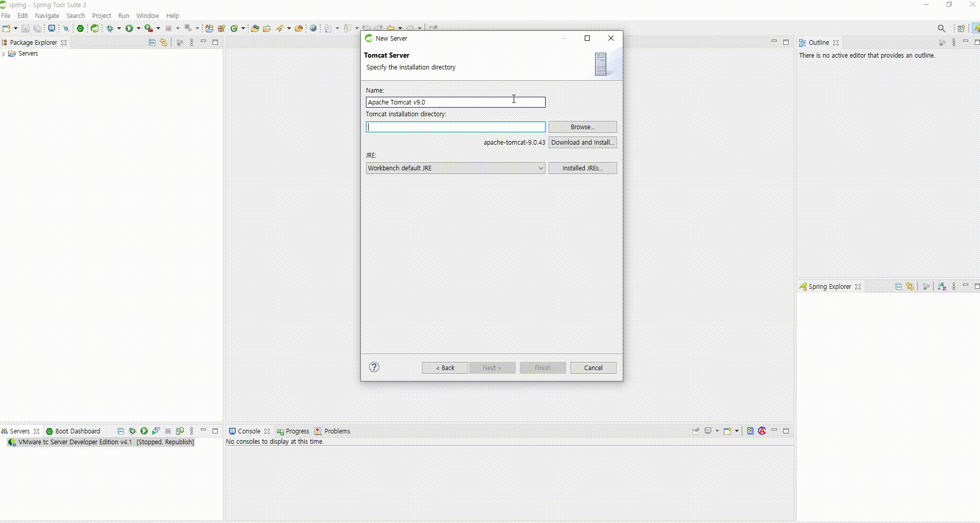Open the Servers view menu dots
This screenshot has width=980, height=523.
click(x=191, y=431)
